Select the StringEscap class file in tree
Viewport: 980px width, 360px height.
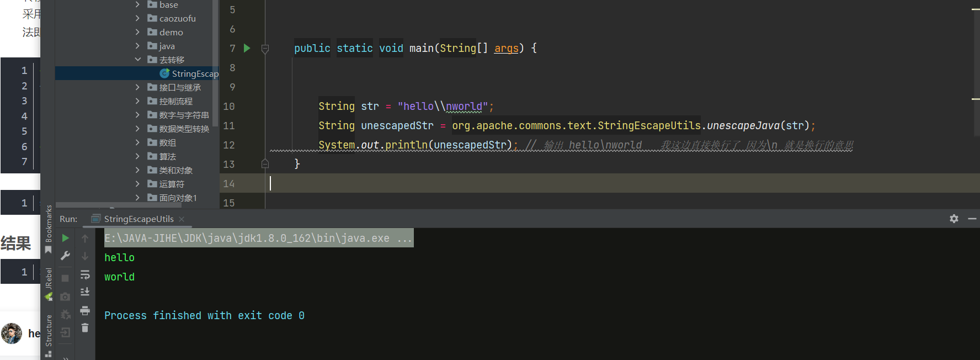coord(194,73)
